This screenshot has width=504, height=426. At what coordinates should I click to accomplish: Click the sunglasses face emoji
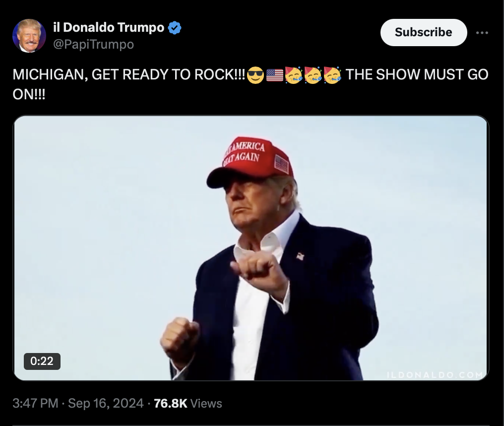pyautogui.click(x=255, y=75)
